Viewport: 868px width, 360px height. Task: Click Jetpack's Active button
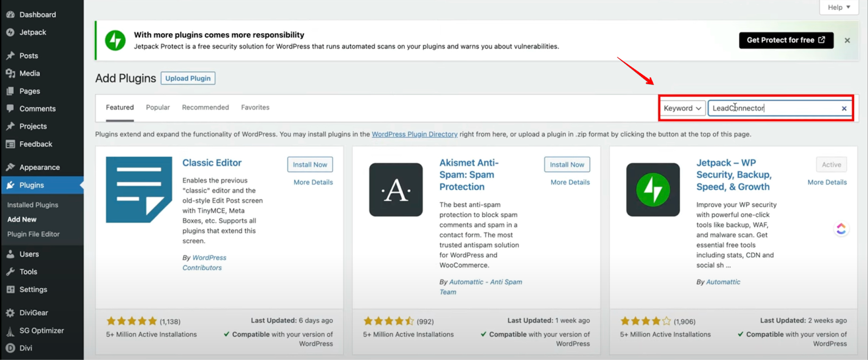tap(831, 165)
